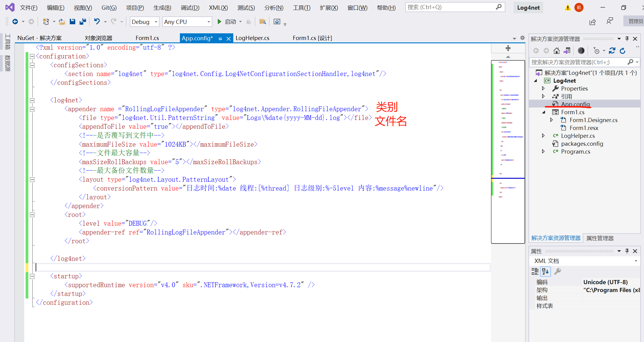Expand the LogHelper.cs node in Solution Explorer
644x342 pixels.
tap(543, 136)
